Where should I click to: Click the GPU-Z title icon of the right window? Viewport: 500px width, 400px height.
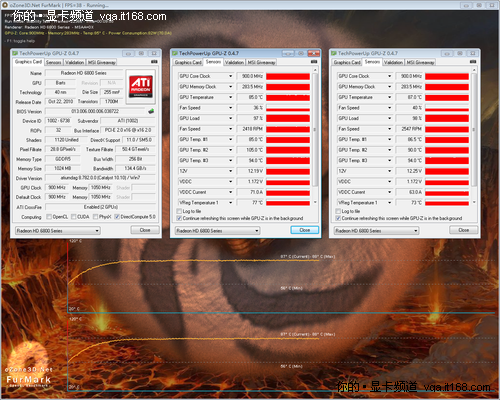tap(333, 53)
